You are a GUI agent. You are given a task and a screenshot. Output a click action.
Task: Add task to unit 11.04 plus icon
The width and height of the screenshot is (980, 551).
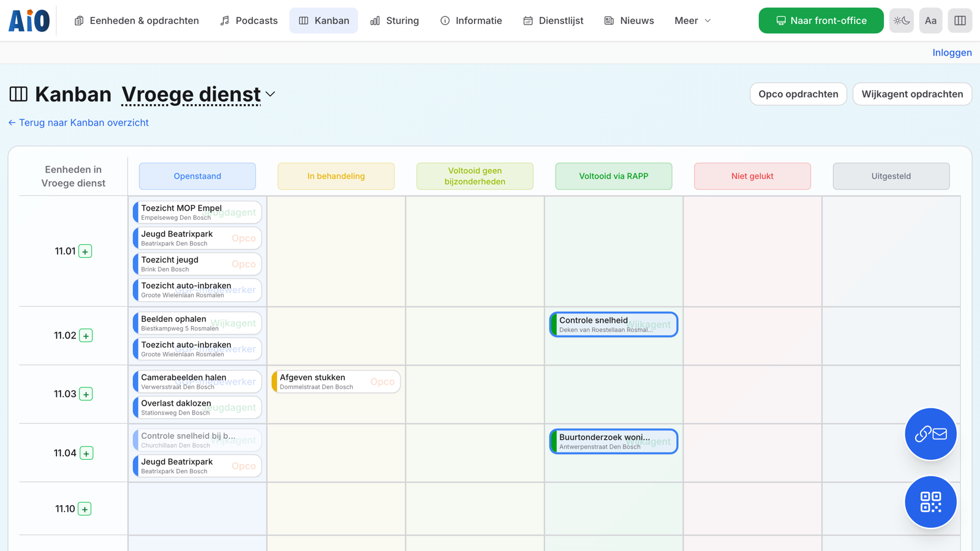(86, 454)
